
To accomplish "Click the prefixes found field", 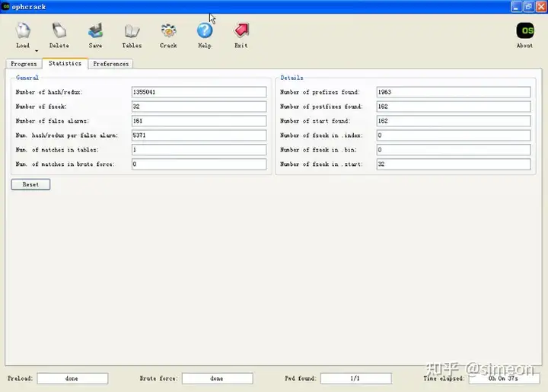I will point(454,92).
